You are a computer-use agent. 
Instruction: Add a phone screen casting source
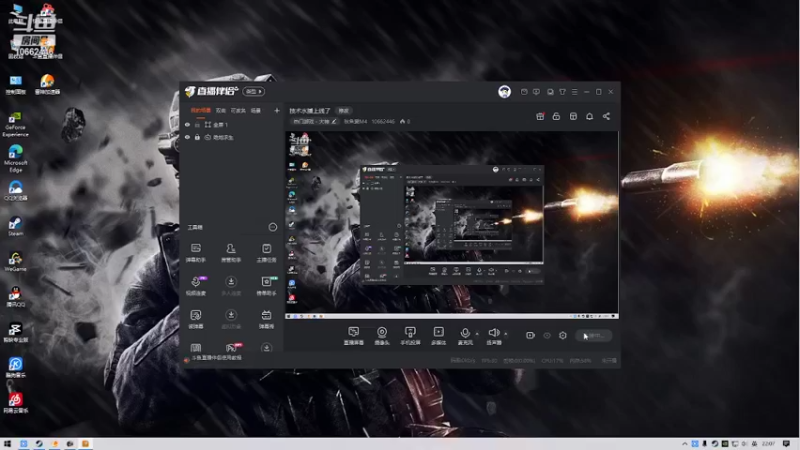[x=410, y=336]
